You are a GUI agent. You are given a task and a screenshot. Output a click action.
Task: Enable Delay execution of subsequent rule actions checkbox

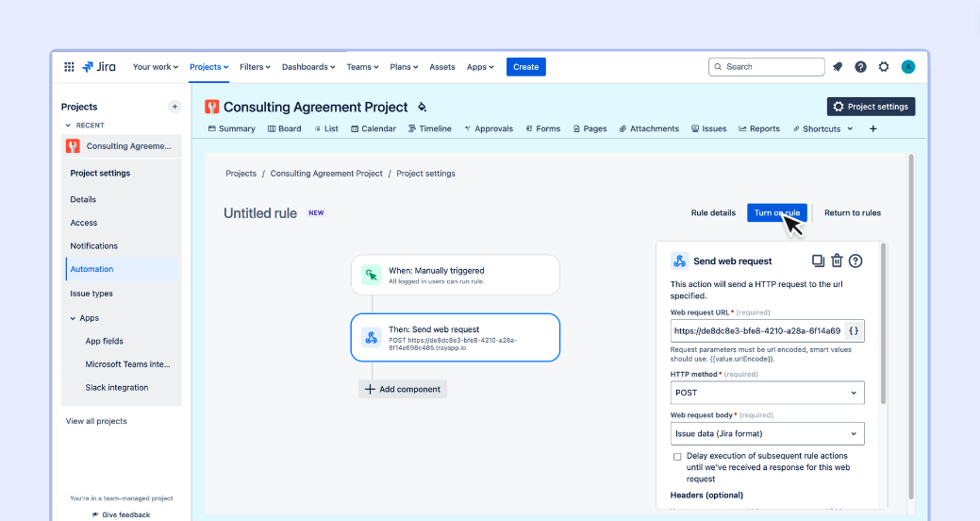pos(677,456)
